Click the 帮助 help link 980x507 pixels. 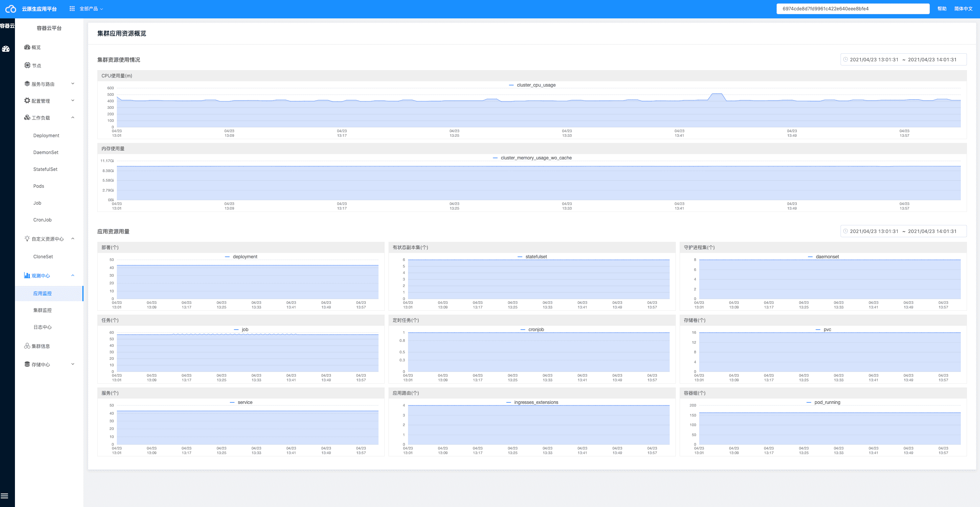pyautogui.click(x=942, y=9)
